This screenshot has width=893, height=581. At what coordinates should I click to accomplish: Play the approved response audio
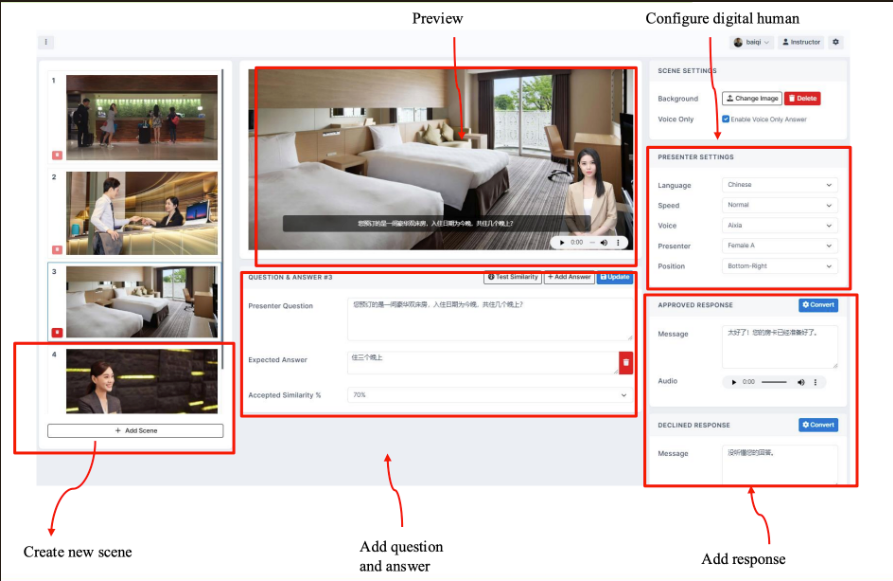(x=734, y=382)
